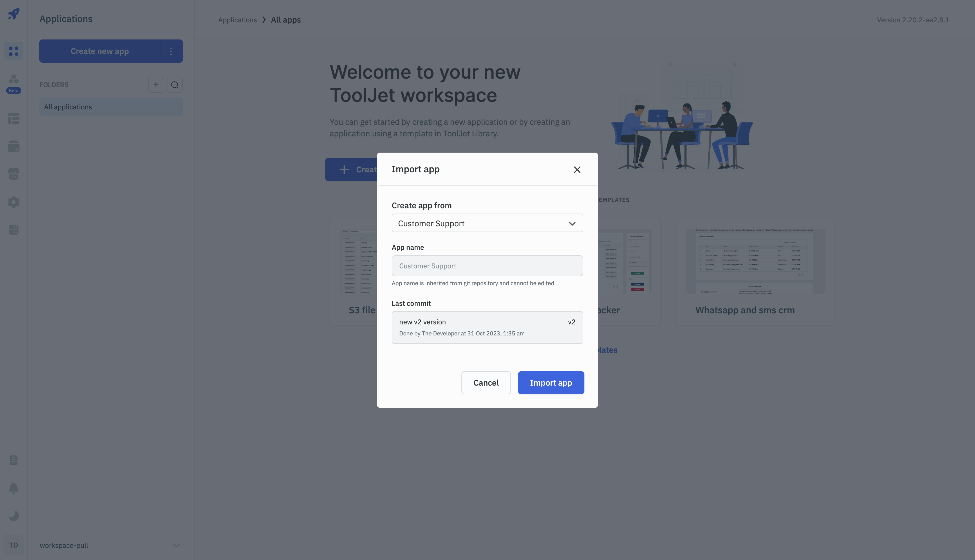Open the settings gear icon

(13, 202)
